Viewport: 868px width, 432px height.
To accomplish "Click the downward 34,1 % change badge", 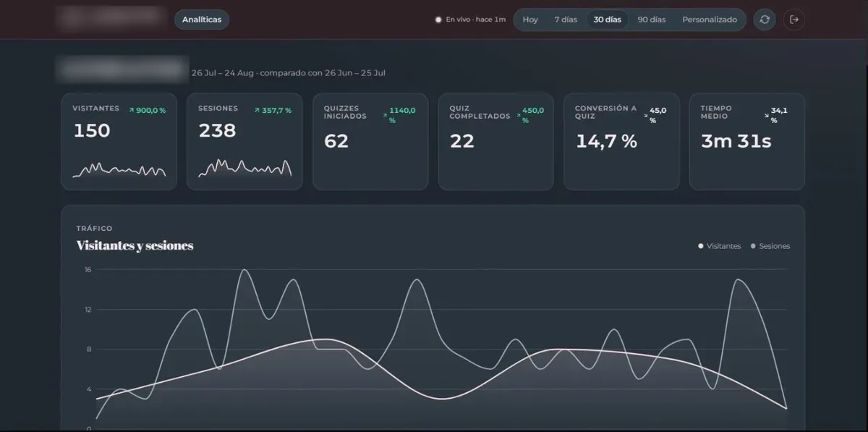I will pyautogui.click(x=777, y=115).
